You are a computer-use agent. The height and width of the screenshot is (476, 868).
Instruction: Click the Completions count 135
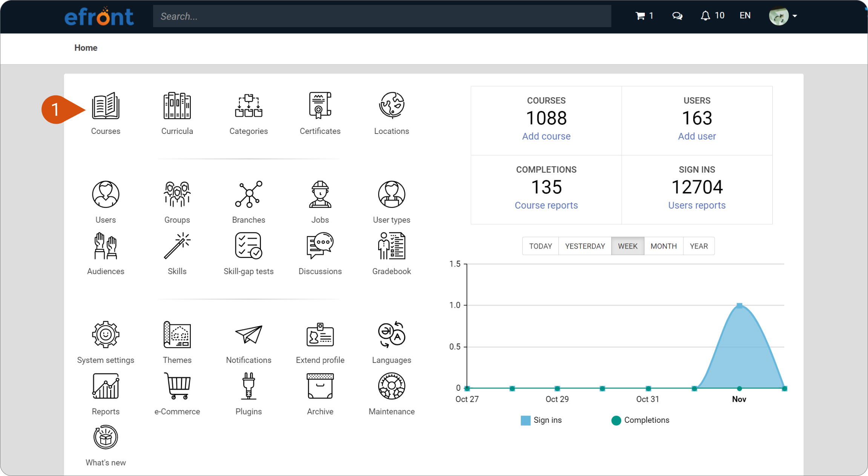click(x=546, y=187)
